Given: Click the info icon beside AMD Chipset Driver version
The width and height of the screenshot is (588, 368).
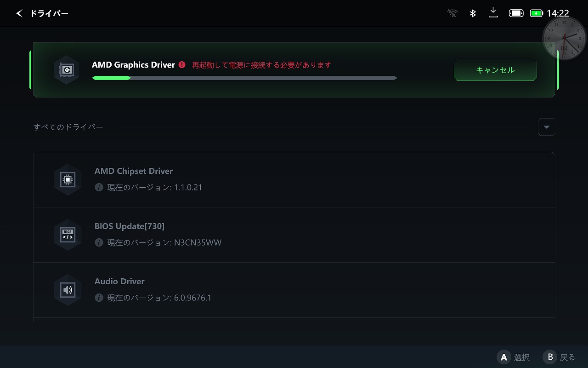Looking at the screenshot, I should coord(99,187).
